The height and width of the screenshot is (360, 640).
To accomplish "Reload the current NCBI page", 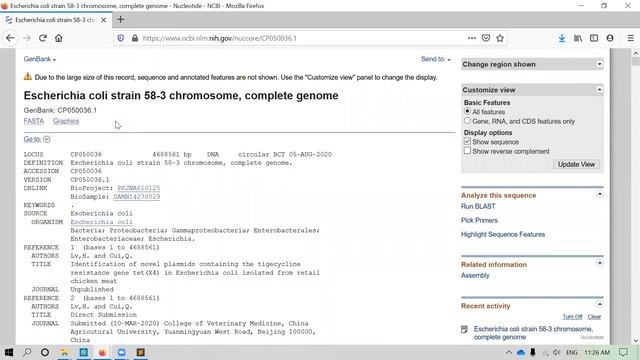I will pyautogui.click(x=42, y=38).
